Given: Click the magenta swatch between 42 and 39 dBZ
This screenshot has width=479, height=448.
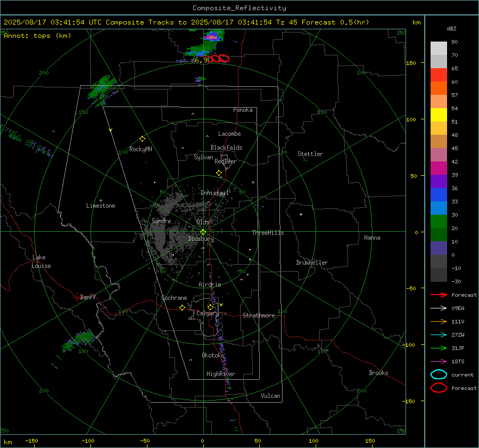Looking at the screenshot, I should (x=439, y=168).
